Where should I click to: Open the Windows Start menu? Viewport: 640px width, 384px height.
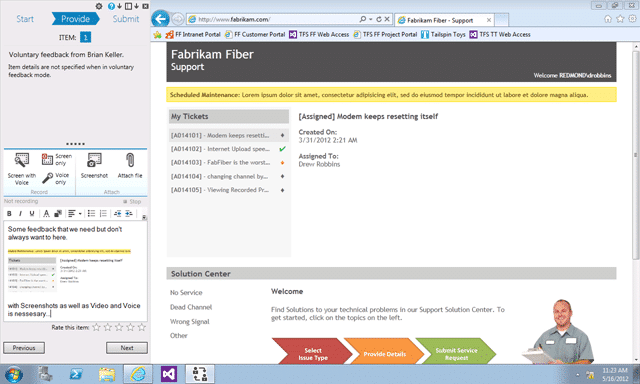coord(13,374)
